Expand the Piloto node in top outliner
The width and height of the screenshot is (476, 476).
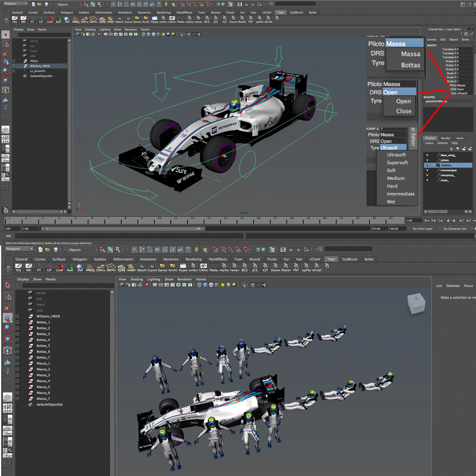pos(14,61)
